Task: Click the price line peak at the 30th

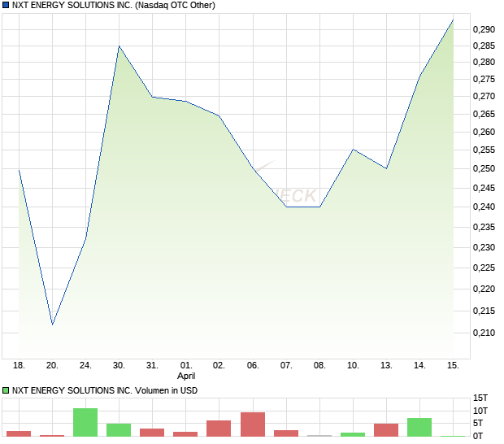Action: point(119,46)
